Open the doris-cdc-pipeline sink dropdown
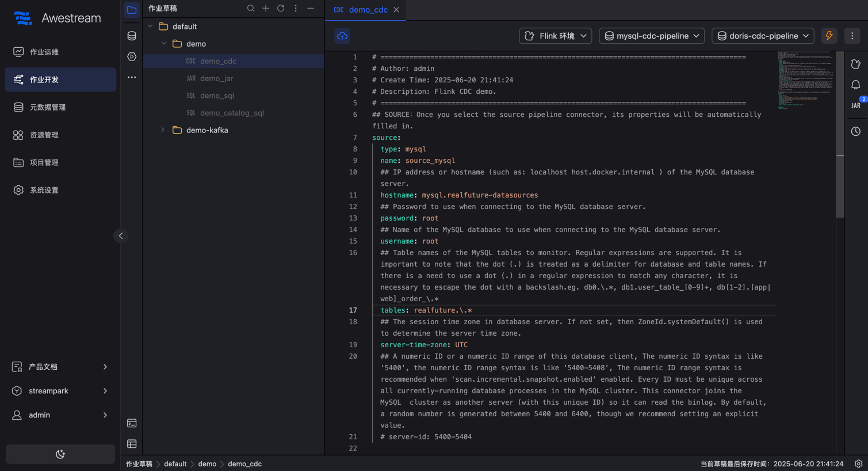The width and height of the screenshot is (868, 471). 763,36
